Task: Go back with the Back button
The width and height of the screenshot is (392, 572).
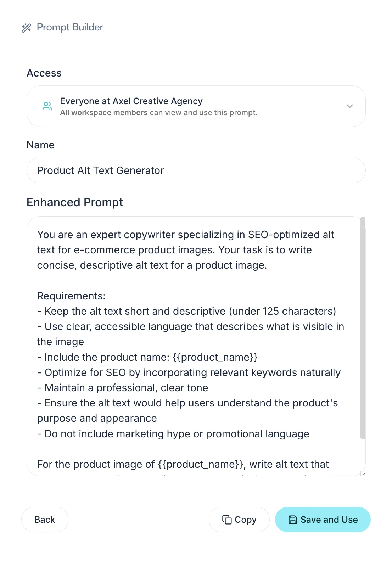Action: [x=45, y=520]
